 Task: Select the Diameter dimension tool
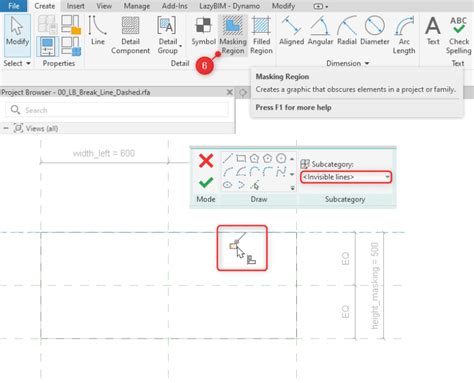[375, 31]
